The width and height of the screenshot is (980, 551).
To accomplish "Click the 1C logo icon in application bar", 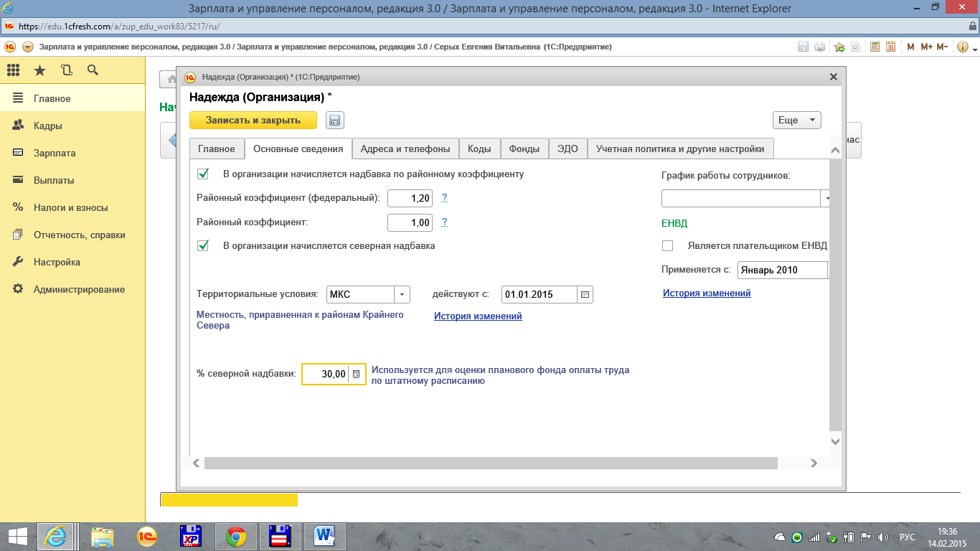I will pyautogui.click(x=10, y=47).
